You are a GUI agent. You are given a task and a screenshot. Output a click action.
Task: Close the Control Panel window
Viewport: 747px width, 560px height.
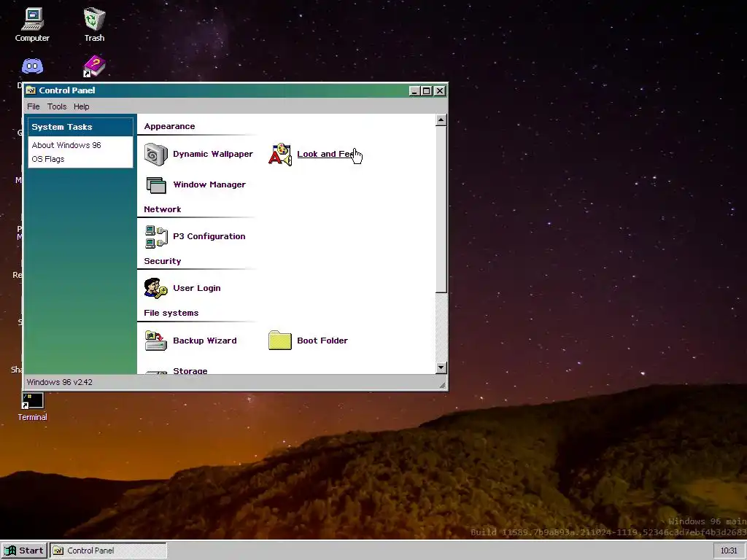tap(440, 90)
